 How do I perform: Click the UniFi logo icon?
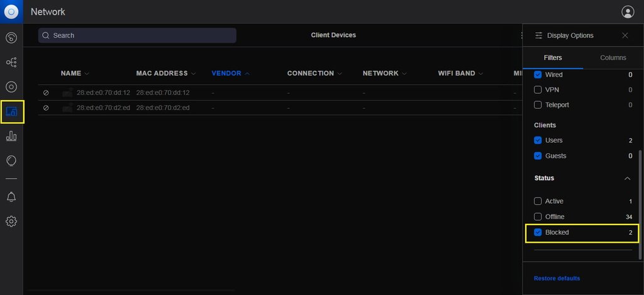pyautogui.click(x=11, y=12)
